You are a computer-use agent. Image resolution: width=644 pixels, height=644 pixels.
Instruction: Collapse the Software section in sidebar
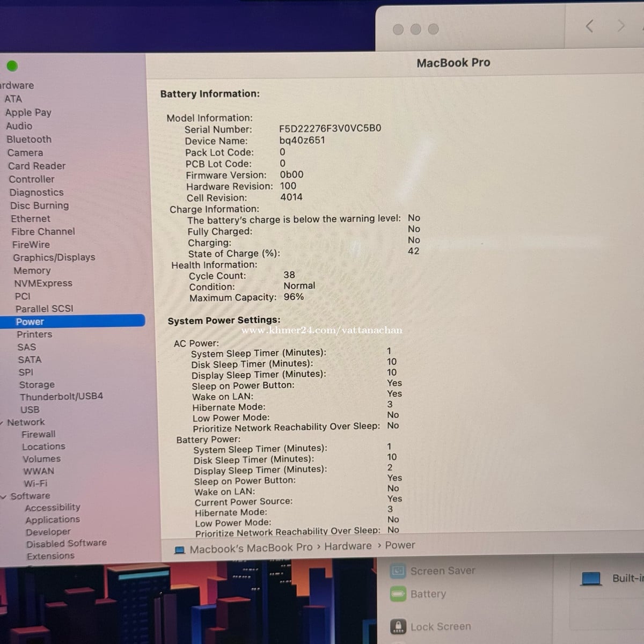pos(4,496)
